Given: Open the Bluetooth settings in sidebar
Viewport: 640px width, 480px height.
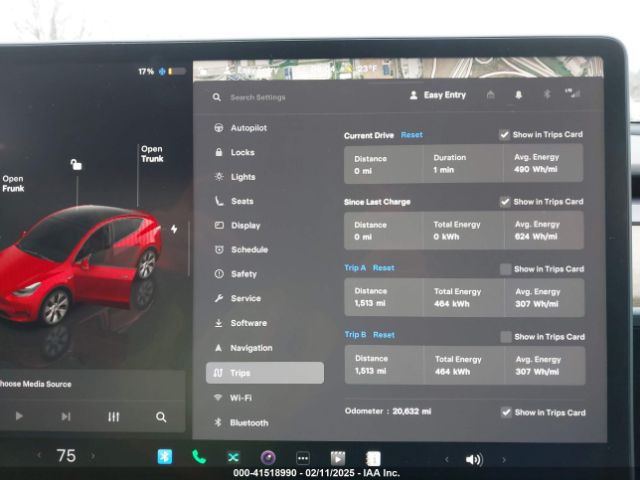Looking at the screenshot, I should tap(241, 422).
